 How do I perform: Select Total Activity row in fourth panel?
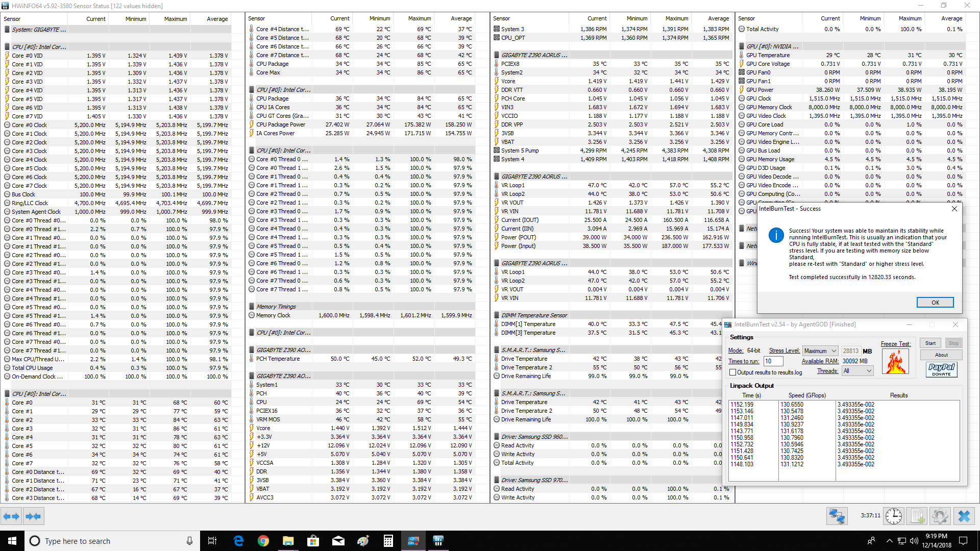coord(851,29)
